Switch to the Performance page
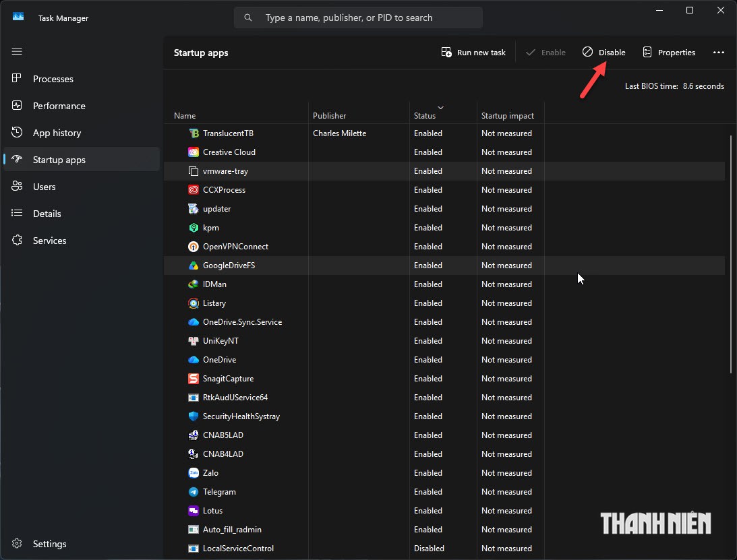This screenshot has height=560, width=737. (82, 106)
